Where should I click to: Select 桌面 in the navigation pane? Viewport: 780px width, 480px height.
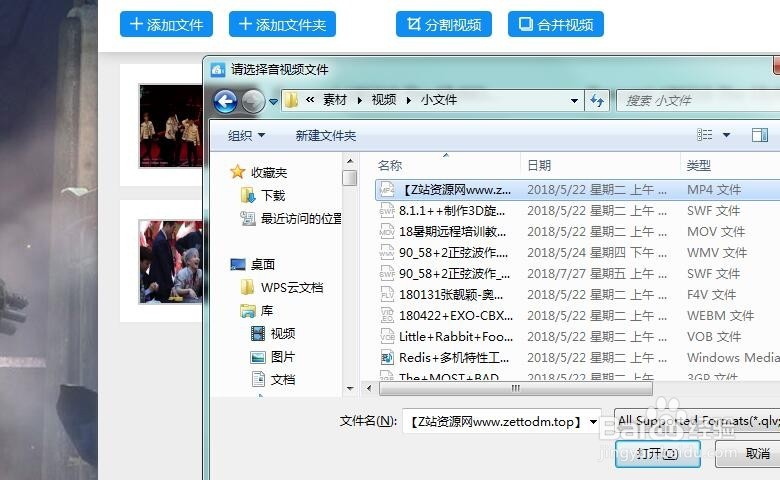click(253, 264)
